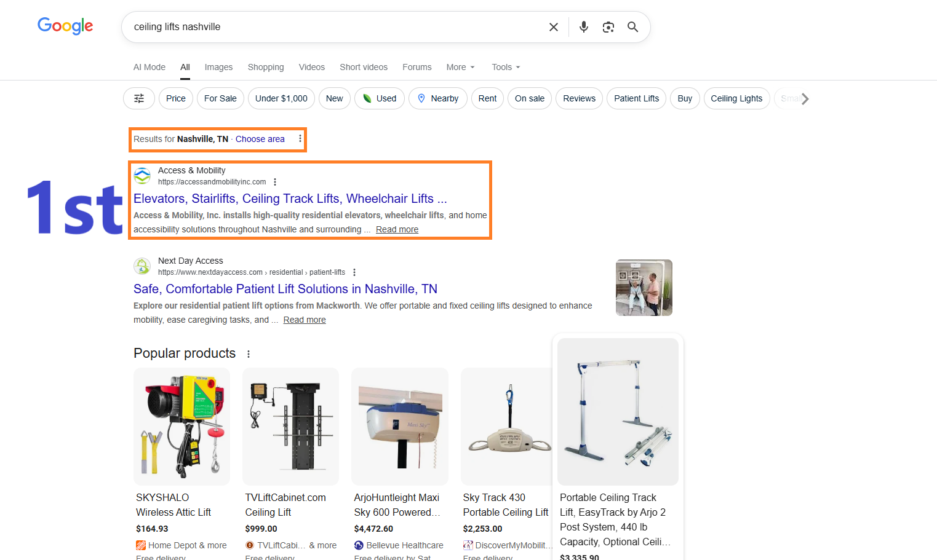Click the magnifying glass search icon
This screenshot has height=560, width=937.
click(632, 27)
